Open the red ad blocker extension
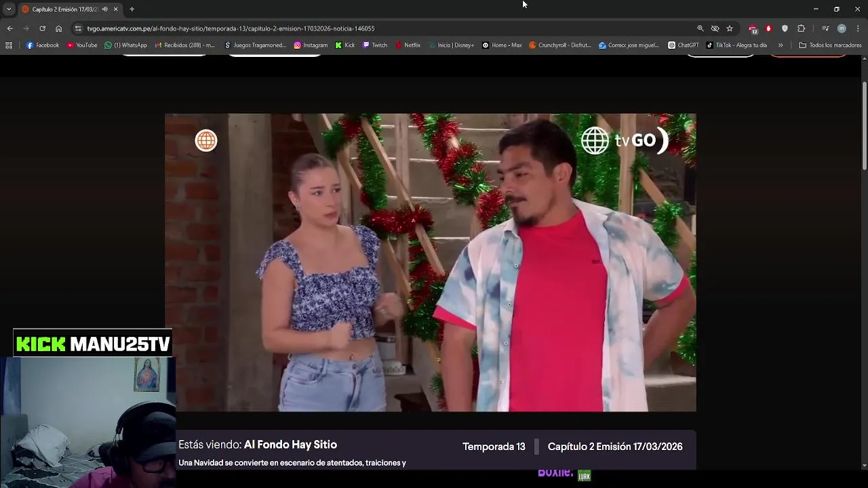The image size is (868, 488). [768, 28]
